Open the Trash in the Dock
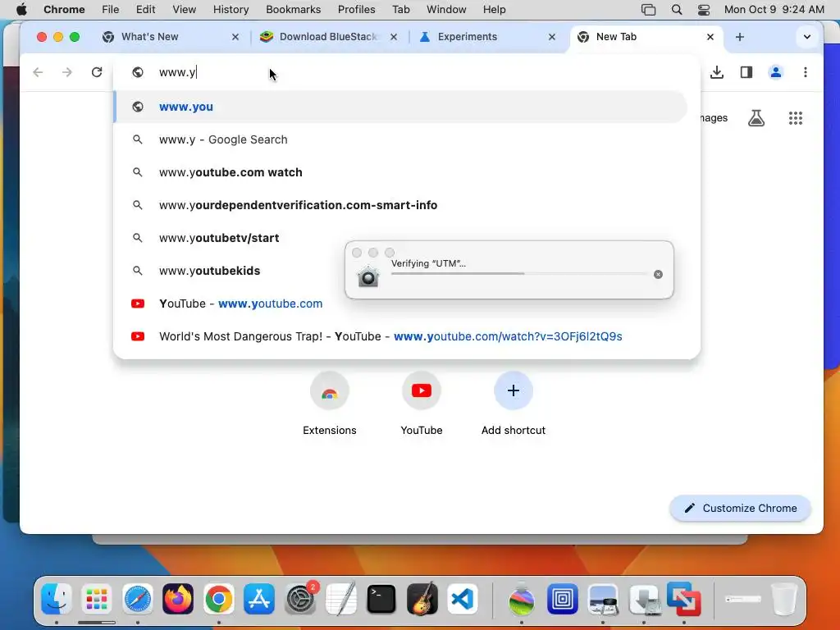Viewport: 840px width, 630px height. coord(783,599)
